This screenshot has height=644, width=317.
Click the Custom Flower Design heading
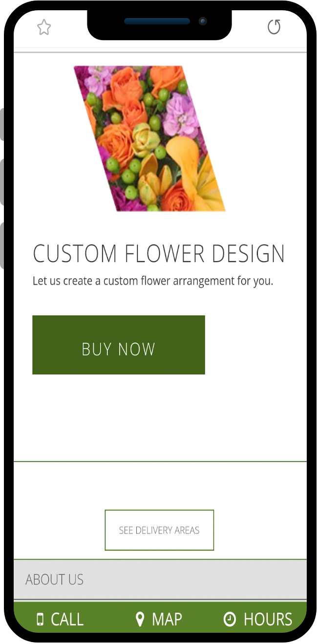pos(159,254)
